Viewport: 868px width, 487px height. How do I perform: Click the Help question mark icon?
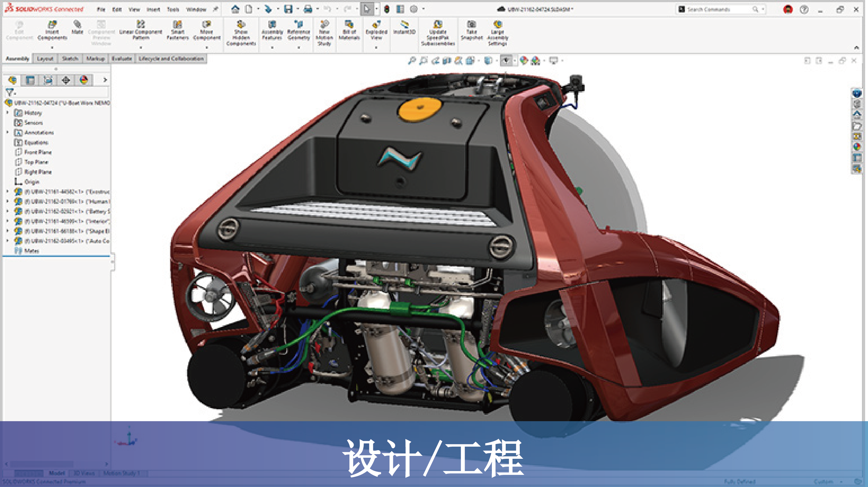(804, 10)
